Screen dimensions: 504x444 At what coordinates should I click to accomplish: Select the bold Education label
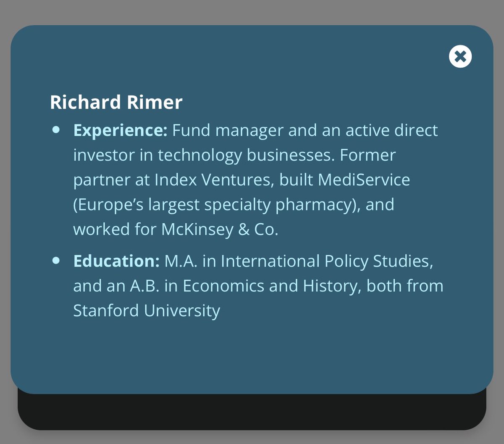click(116, 261)
